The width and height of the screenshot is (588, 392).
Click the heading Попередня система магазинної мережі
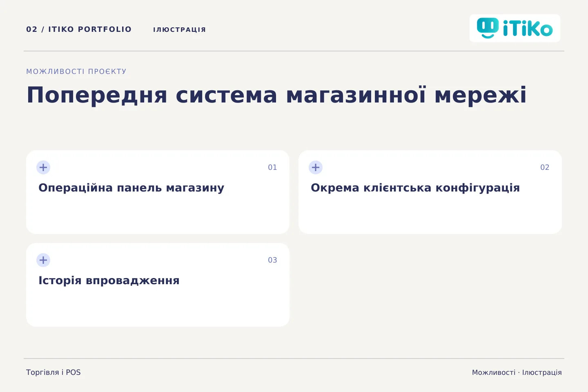point(276,95)
